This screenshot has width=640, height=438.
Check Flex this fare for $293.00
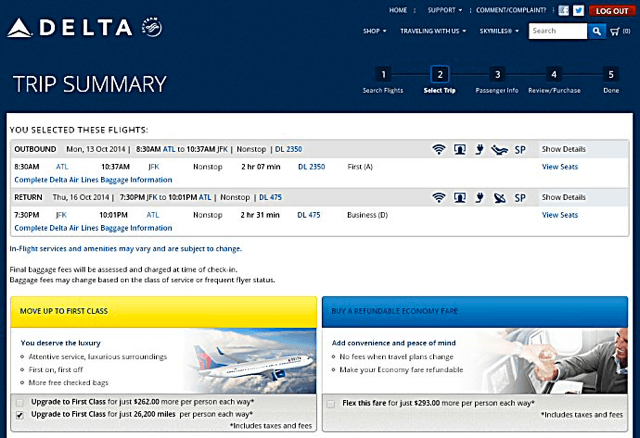(x=331, y=404)
